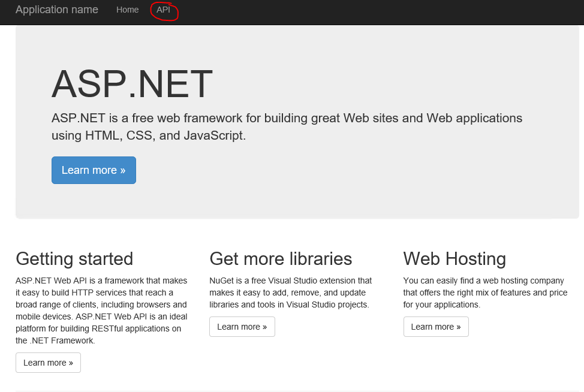Open Learn more under Web Hosting

coord(436,327)
